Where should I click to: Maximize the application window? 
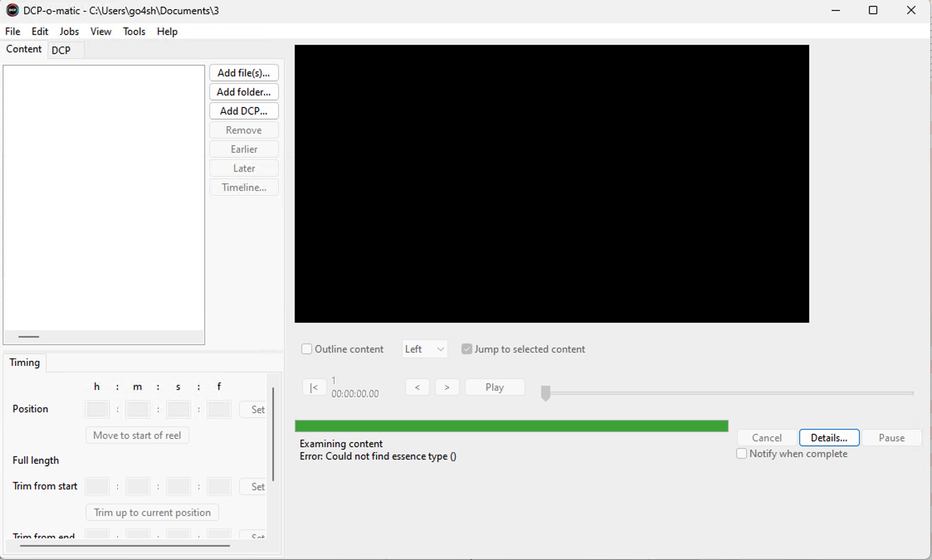tap(873, 10)
